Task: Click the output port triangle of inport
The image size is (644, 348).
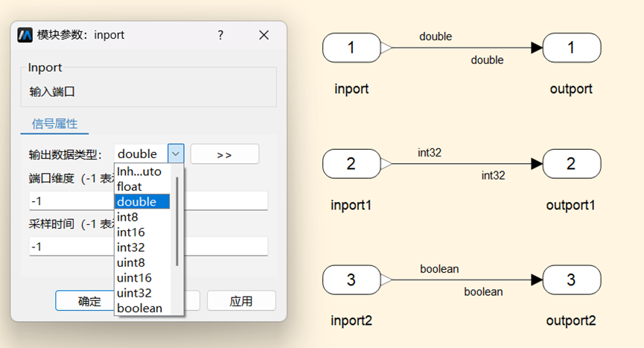Action: 386,48
